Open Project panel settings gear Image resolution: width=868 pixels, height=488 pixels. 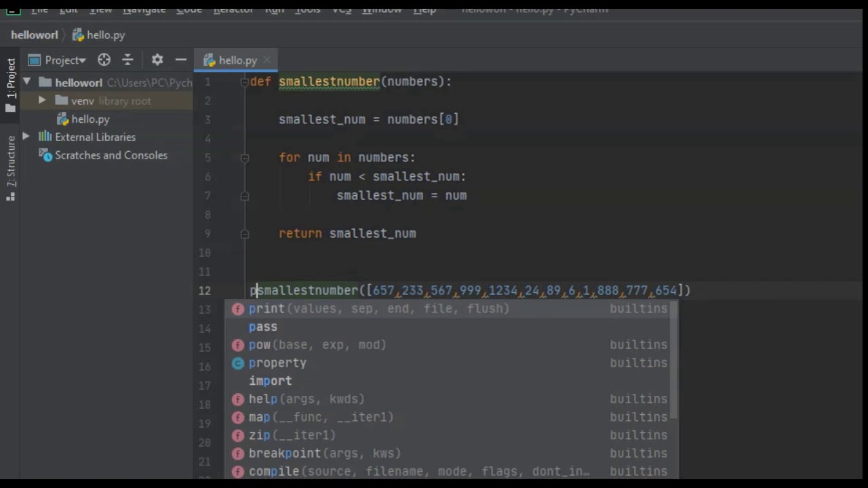(x=157, y=60)
